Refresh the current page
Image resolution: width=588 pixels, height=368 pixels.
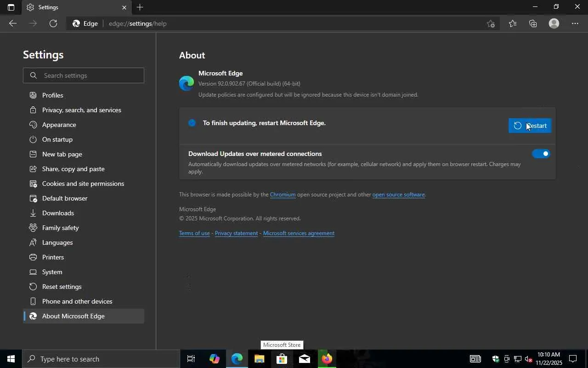point(53,23)
